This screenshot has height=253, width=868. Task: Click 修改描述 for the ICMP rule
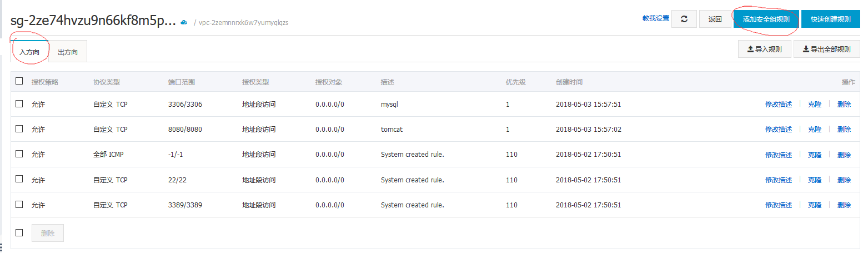779,155
